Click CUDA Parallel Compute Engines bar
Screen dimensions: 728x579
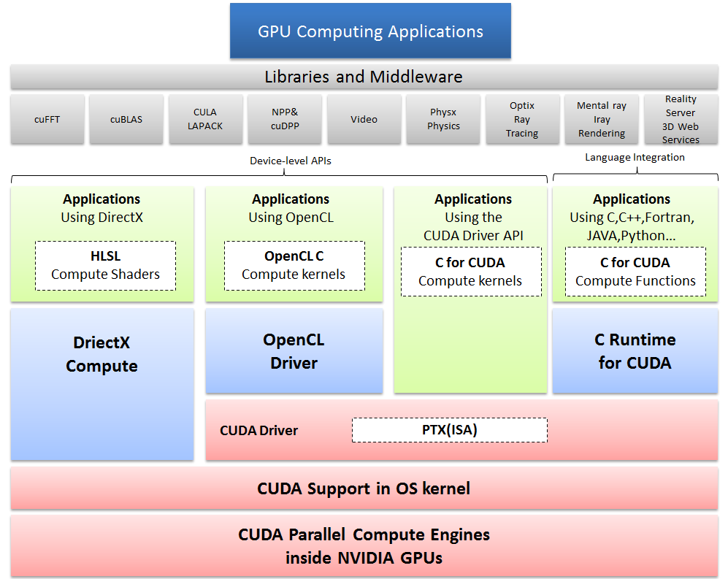pos(364,546)
